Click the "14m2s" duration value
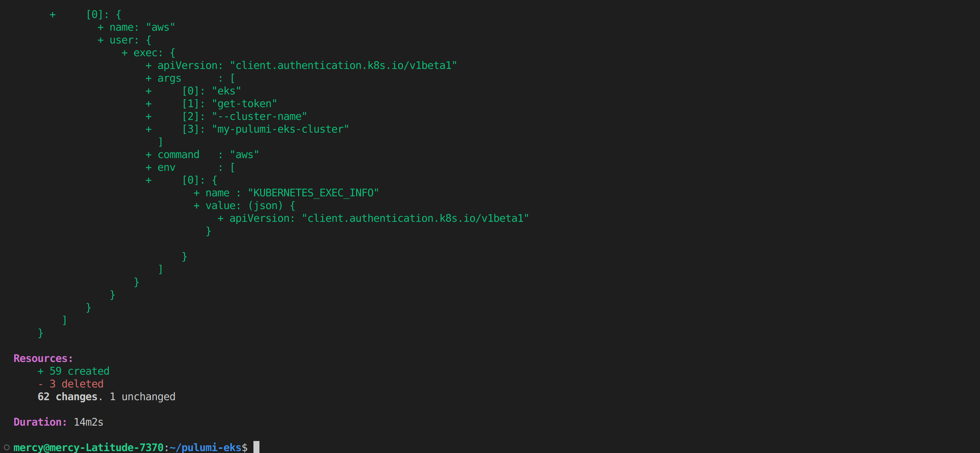Image resolution: width=980 pixels, height=453 pixels. click(x=88, y=422)
